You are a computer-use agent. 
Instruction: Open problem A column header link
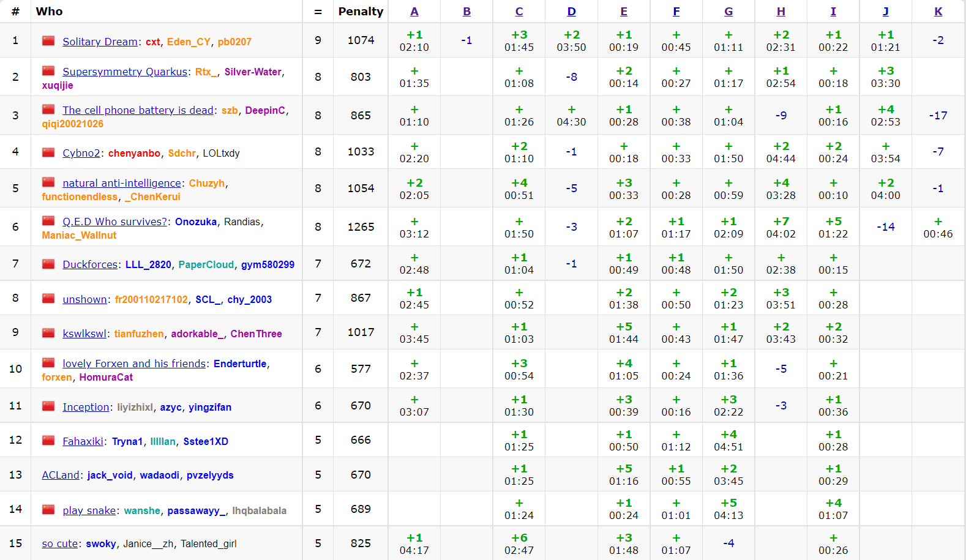coord(414,12)
